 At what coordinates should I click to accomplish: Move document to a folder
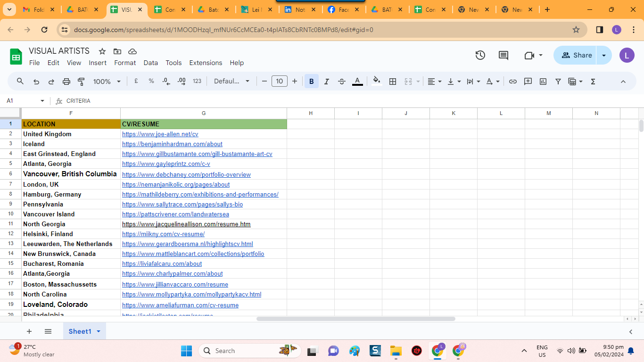(x=117, y=51)
